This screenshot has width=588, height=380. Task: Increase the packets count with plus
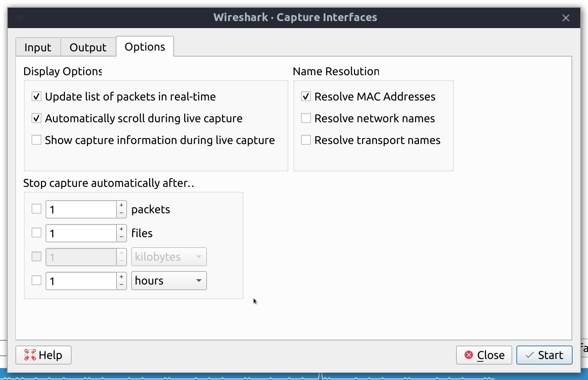[x=121, y=205]
